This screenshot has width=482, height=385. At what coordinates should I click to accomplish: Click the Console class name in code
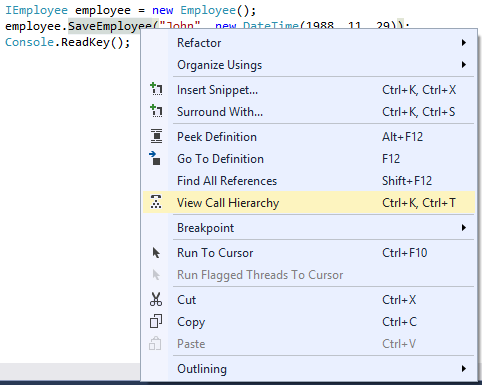click(x=29, y=42)
